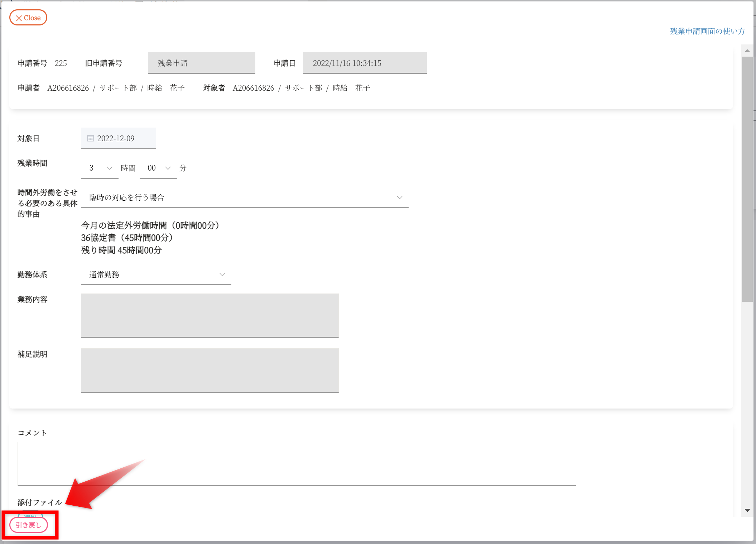The width and height of the screenshot is (756, 544).
Task: Open the 通常勤務 work system dropdown
Action: pyautogui.click(x=156, y=275)
